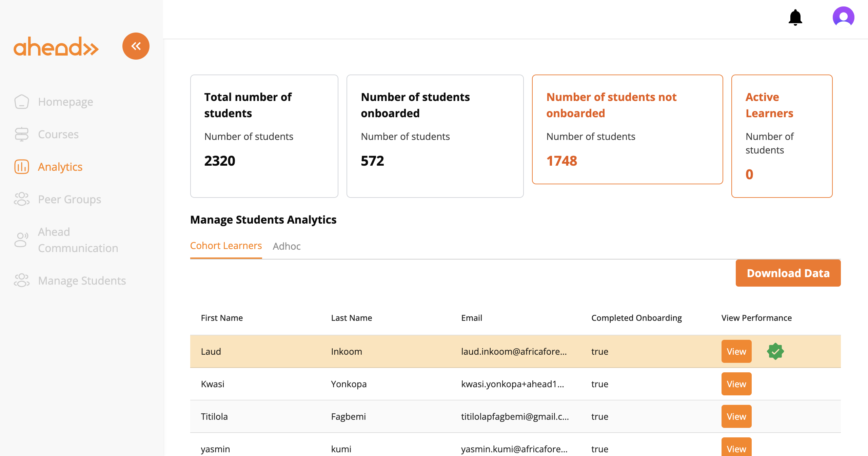Select the Cohort Learners tab

point(226,246)
